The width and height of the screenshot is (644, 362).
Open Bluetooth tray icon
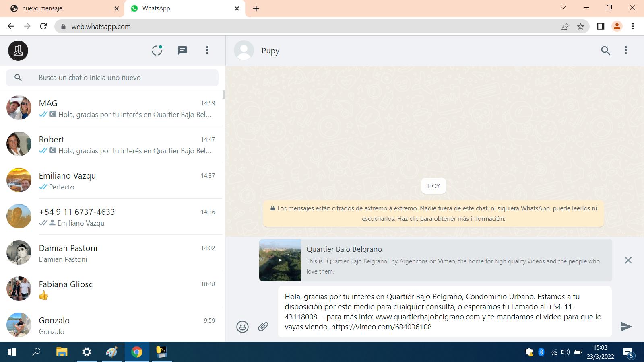point(541,352)
